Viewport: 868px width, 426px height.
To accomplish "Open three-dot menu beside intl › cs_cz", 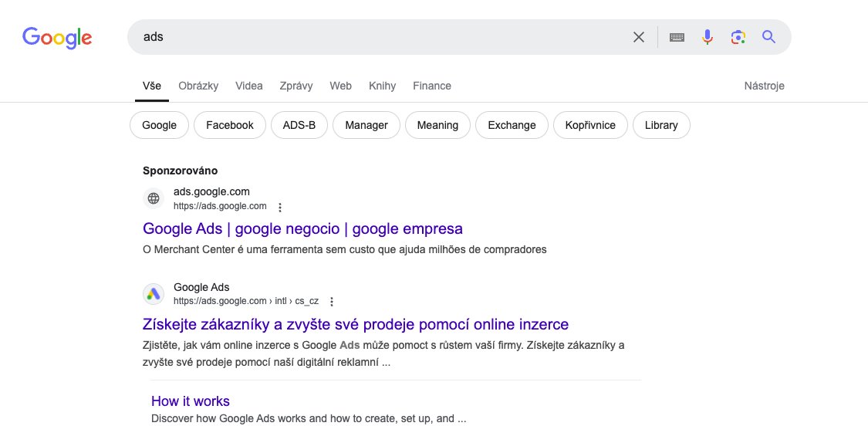I will tap(332, 302).
